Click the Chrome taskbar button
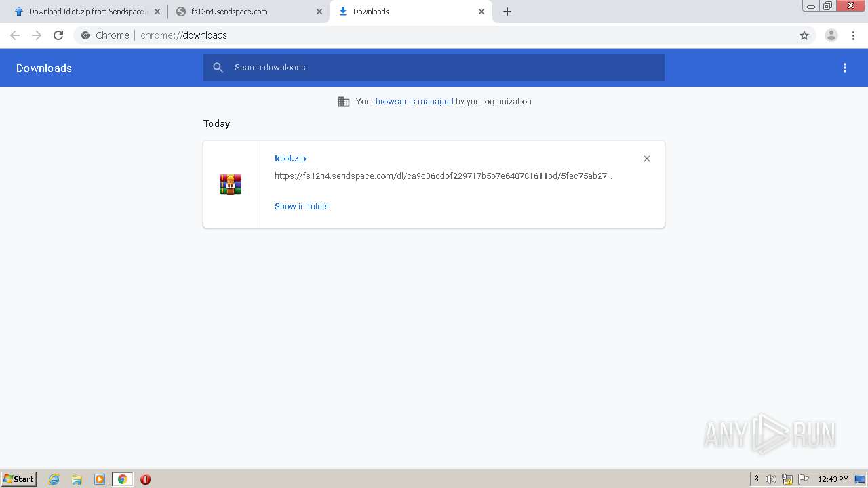868x488 pixels. click(122, 479)
